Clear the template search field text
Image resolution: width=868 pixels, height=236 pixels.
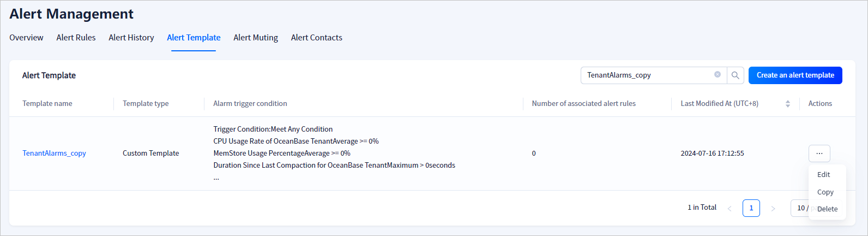coord(718,75)
